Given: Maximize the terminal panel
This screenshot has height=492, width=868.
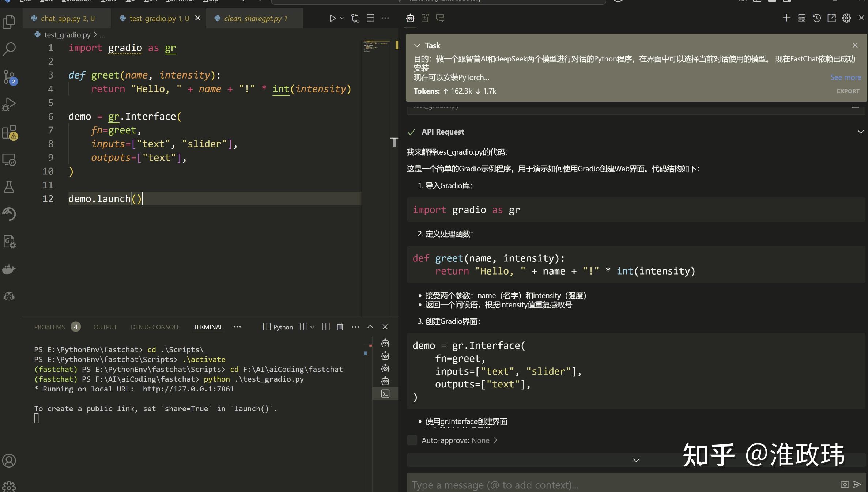Looking at the screenshot, I should (x=370, y=327).
